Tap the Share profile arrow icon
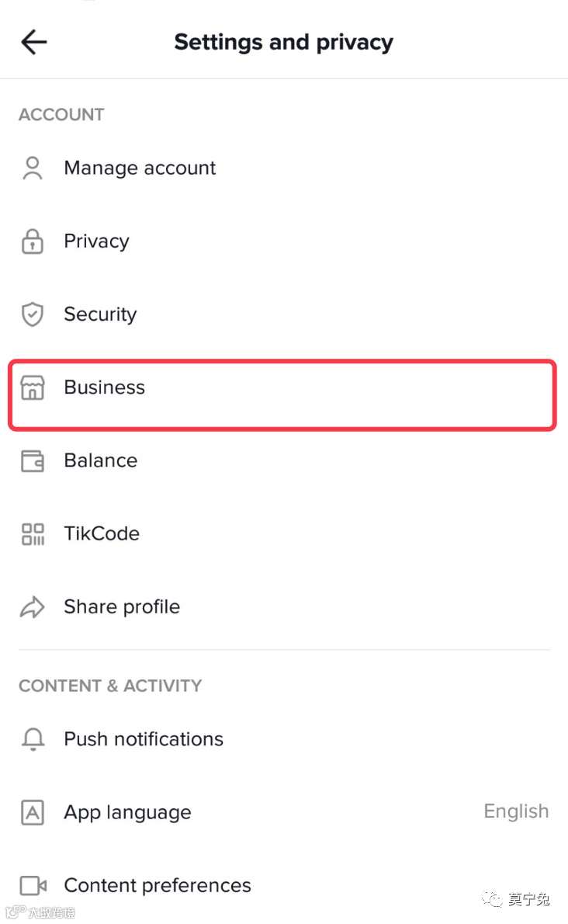This screenshot has height=924, width=568. [x=33, y=606]
